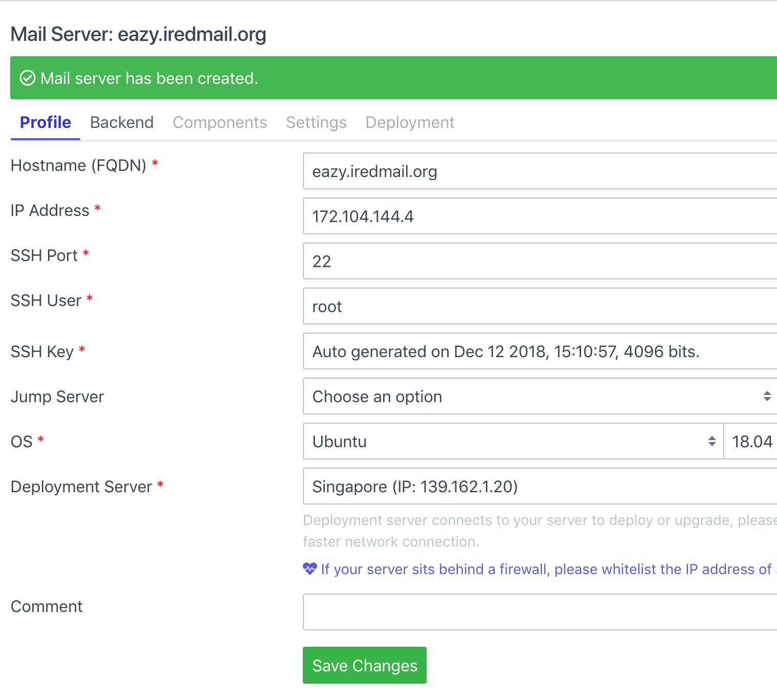Open the Deployment Server dropdown
Viewport: 777px width, 700px height.
click(x=540, y=487)
